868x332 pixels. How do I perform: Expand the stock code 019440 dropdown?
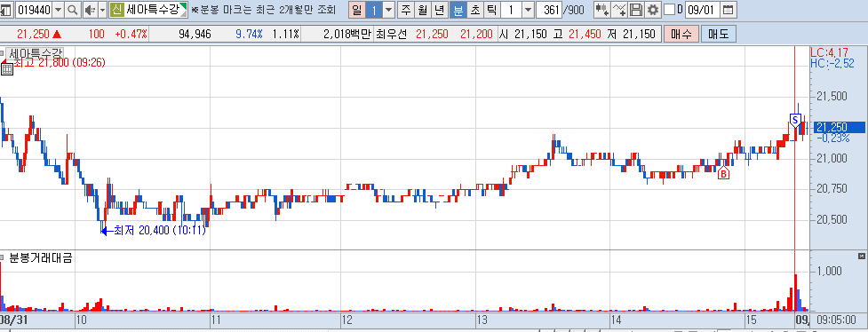point(58,10)
